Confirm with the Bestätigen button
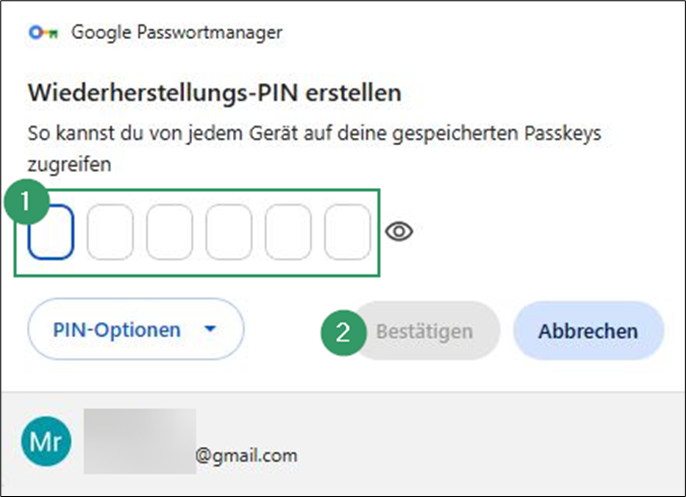 (426, 331)
